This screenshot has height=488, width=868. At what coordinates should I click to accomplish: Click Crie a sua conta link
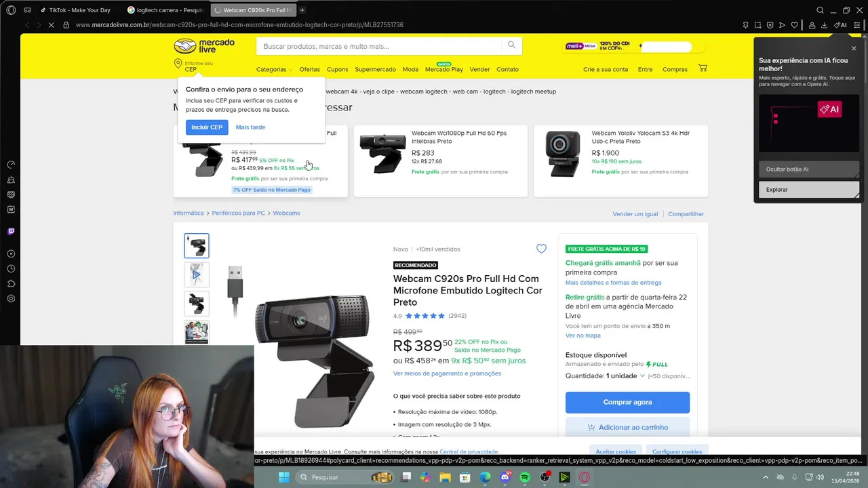(x=606, y=69)
